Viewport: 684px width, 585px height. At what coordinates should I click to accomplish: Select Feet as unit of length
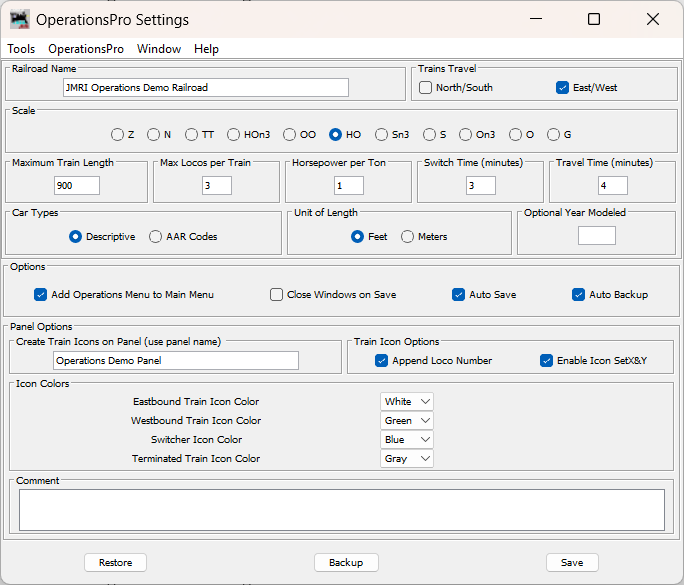pyautogui.click(x=357, y=236)
